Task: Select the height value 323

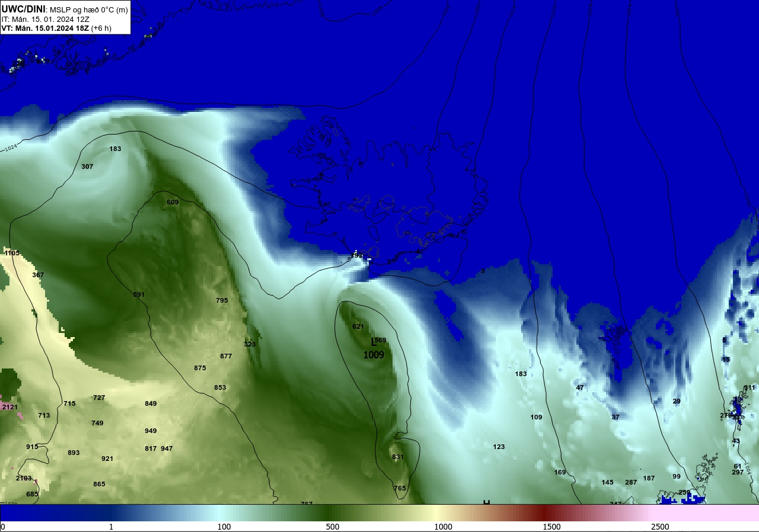Action: coord(250,344)
